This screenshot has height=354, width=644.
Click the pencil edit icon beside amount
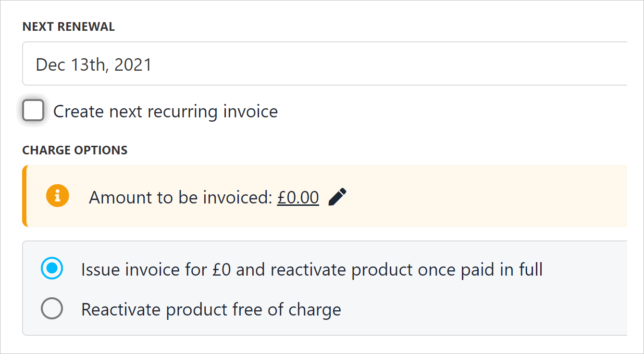(x=337, y=197)
